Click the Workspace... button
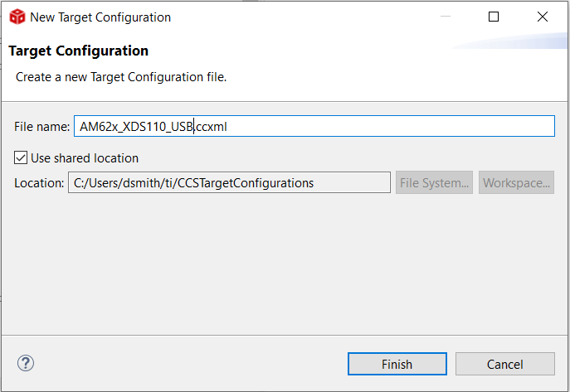This screenshot has width=570, height=392. click(x=516, y=182)
